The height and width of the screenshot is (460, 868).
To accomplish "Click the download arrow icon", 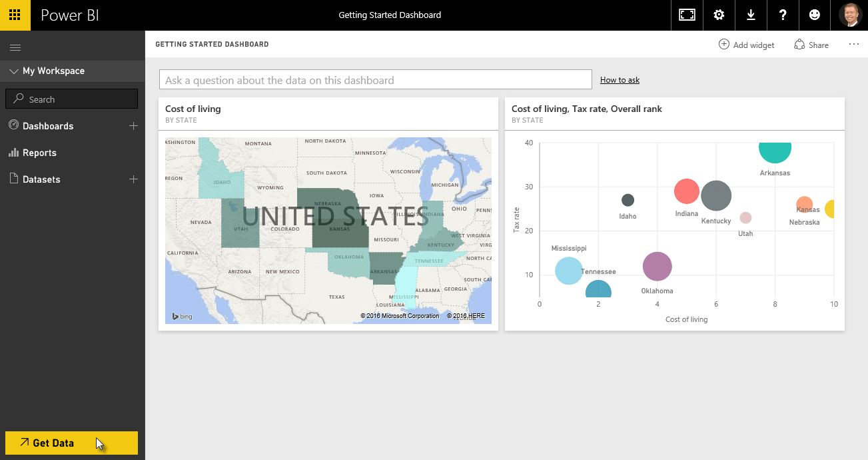I will point(751,15).
